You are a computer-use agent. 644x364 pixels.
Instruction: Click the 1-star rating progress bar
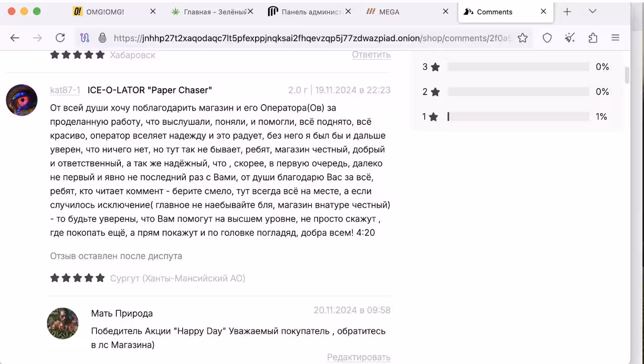(518, 117)
